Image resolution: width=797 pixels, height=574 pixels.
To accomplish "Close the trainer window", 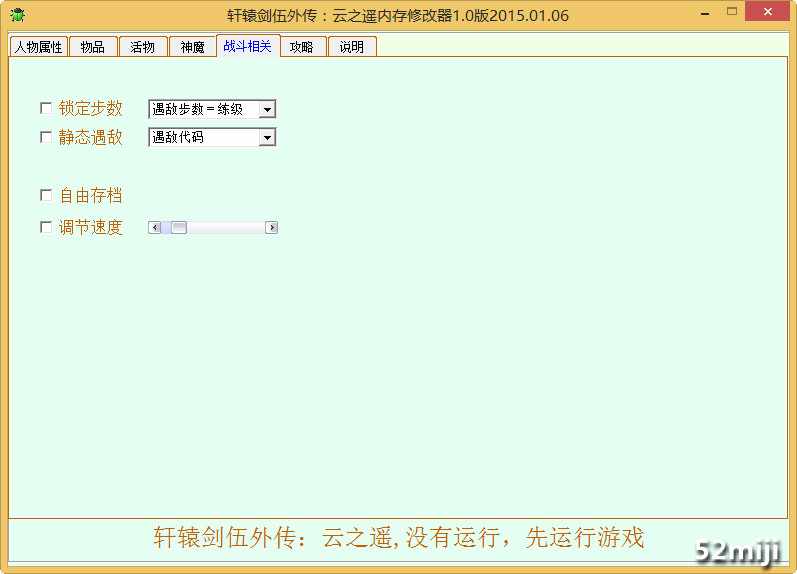I will 766,12.
